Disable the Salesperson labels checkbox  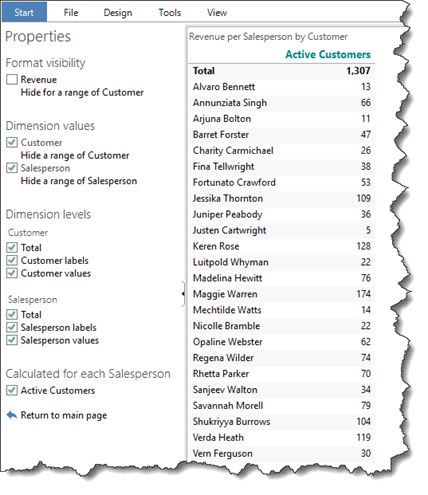click(x=12, y=327)
